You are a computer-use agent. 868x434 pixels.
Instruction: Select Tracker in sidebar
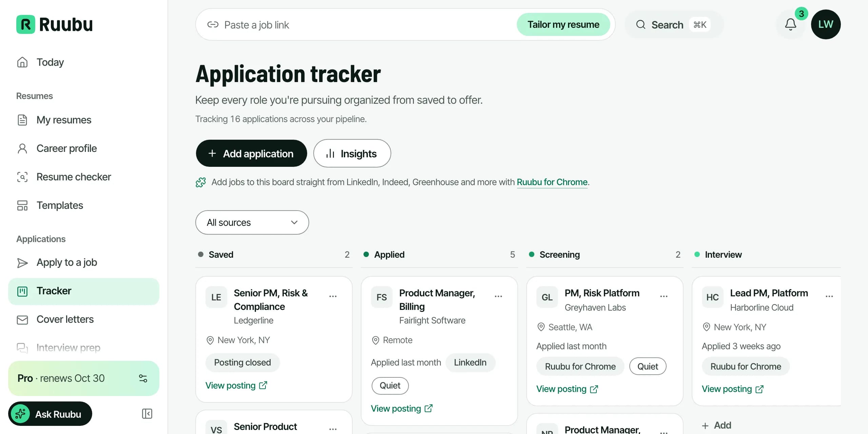click(x=83, y=291)
